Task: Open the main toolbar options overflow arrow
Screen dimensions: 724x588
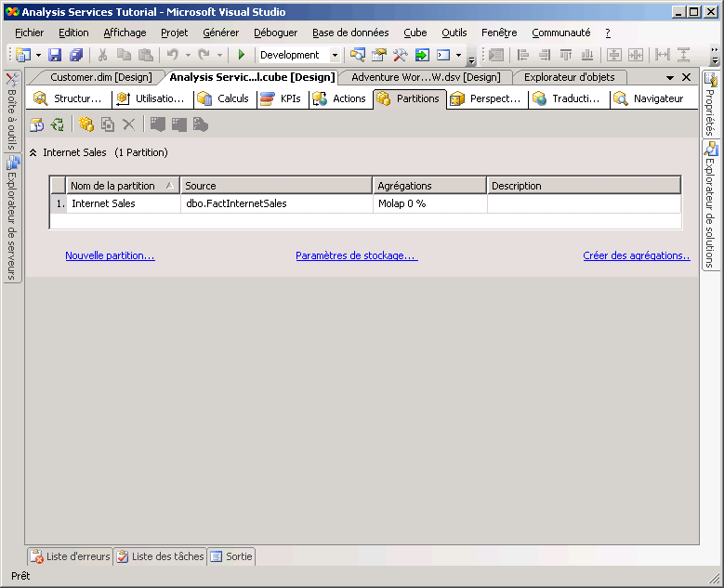Action: (x=471, y=59)
